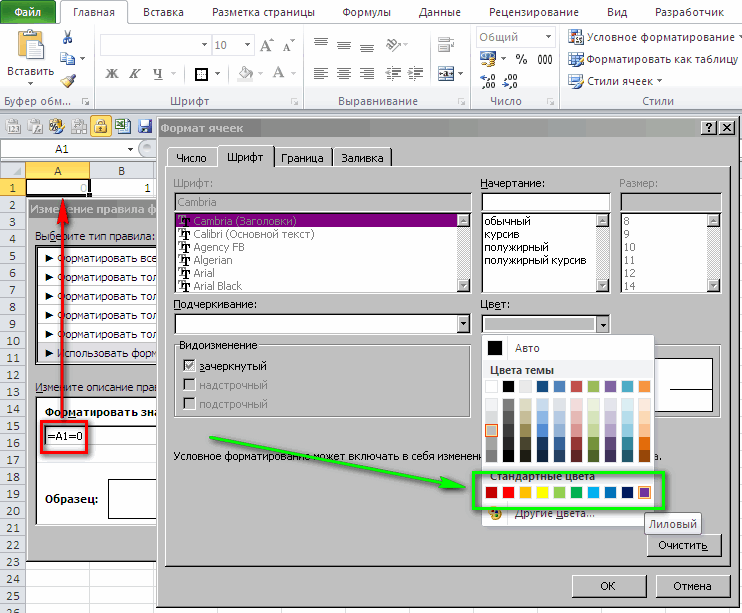Center text horizontally in cell

click(x=344, y=73)
